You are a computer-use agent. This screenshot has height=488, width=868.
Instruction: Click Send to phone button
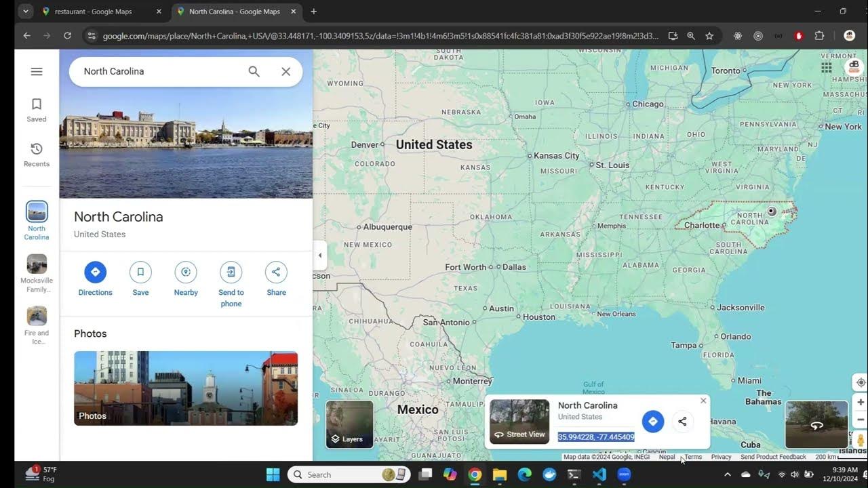tap(231, 285)
